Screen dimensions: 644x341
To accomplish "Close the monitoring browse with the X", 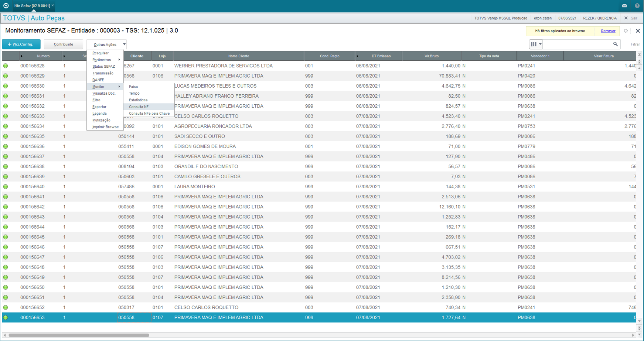I will tap(638, 31).
